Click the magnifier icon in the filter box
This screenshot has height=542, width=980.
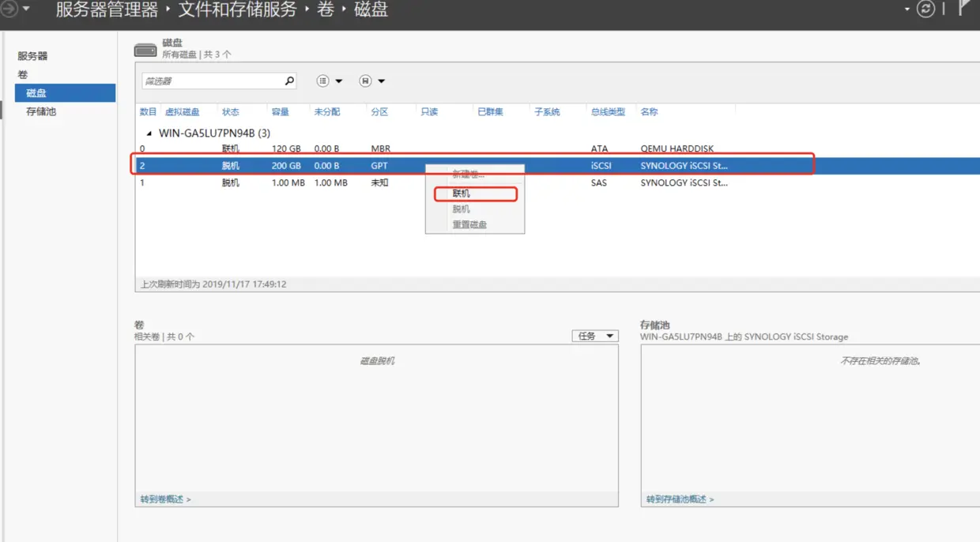(289, 81)
